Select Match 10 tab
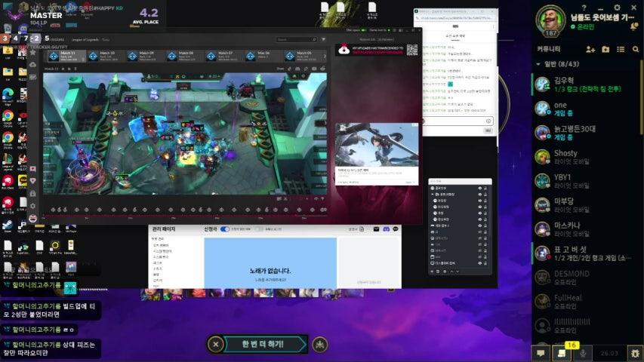The width and height of the screenshot is (644, 362). click(106, 56)
